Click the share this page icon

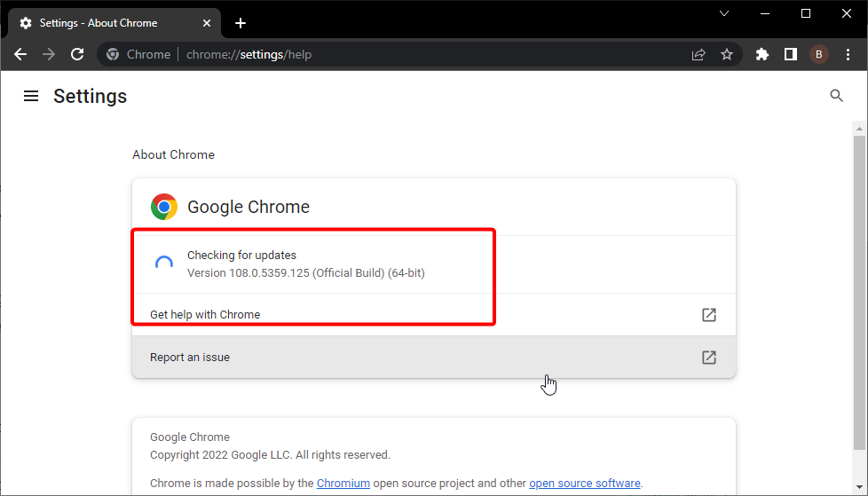click(698, 54)
